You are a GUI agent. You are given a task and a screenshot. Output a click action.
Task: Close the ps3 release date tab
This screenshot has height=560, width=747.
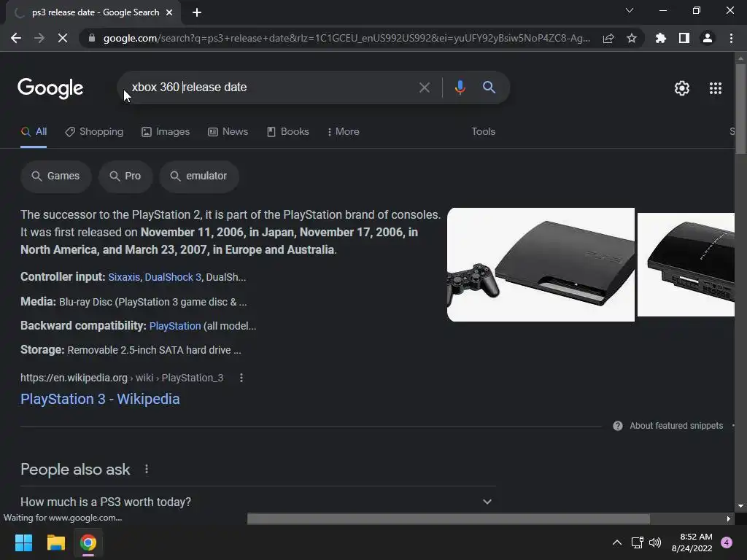[x=169, y=12]
